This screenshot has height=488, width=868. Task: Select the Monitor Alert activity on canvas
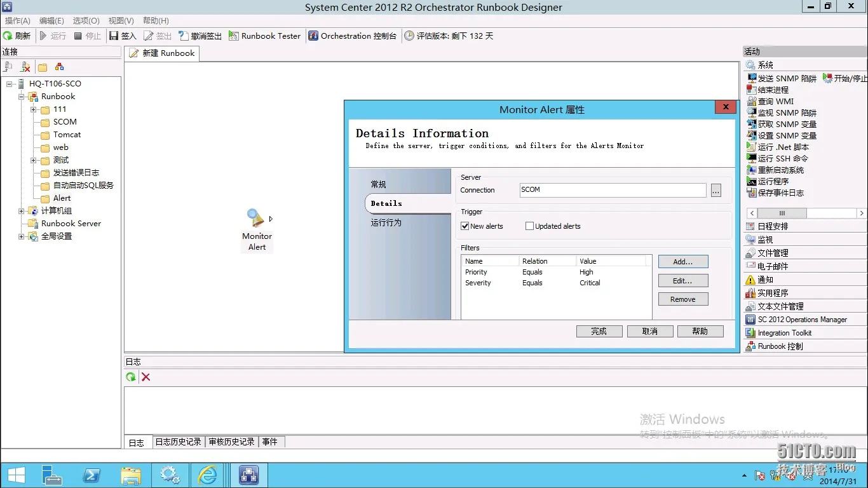(257, 230)
